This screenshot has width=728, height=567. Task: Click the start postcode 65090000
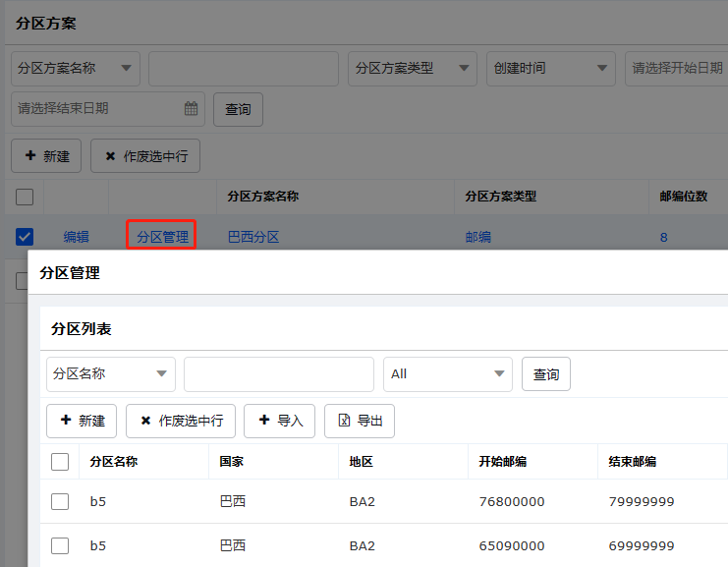click(x=512, y=545)
